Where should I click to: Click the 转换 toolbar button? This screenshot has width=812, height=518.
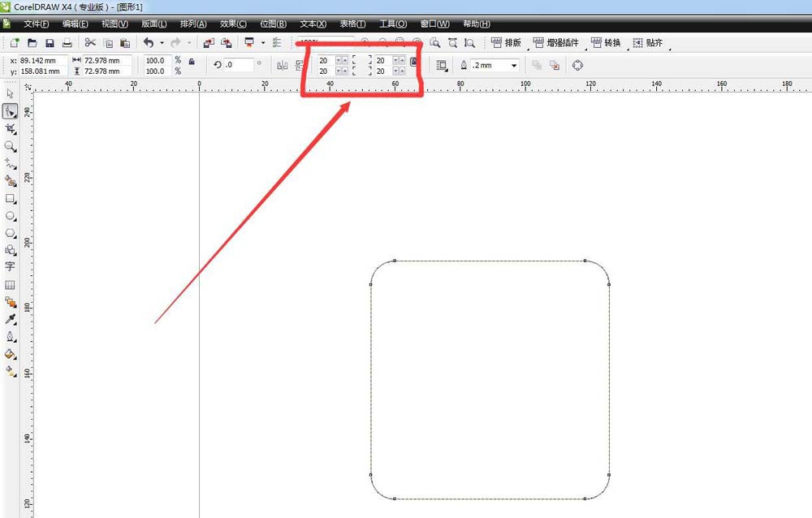pos(606,42)
